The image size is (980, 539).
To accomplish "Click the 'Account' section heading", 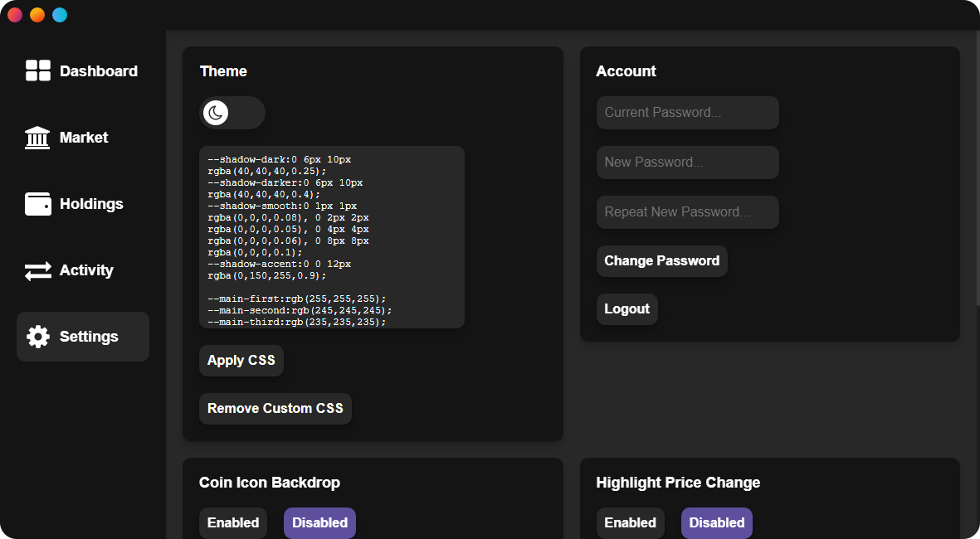I will click(626, 71).
